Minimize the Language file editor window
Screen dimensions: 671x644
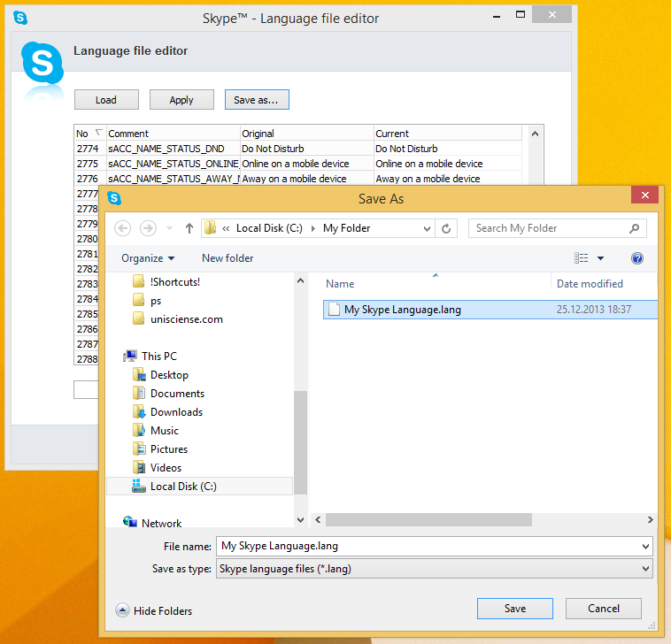497,16
